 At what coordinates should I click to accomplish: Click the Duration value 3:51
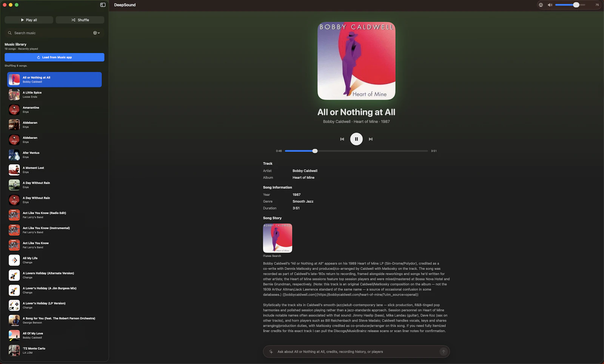pos(296,208)
